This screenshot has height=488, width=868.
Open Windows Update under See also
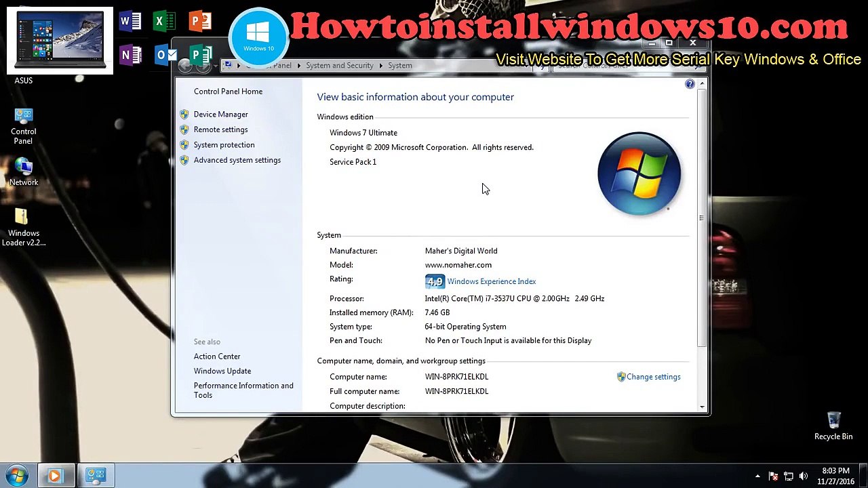(222, 371)
